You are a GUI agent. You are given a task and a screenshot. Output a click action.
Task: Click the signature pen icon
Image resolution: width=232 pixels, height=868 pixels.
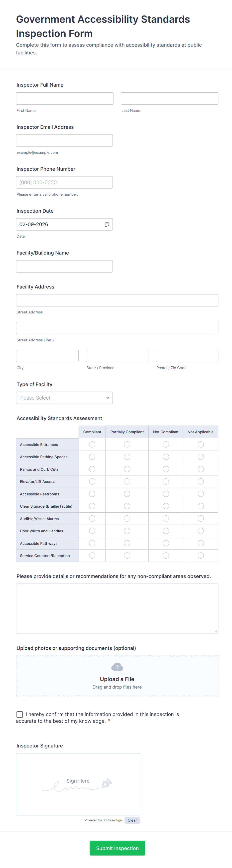[107, 783]
